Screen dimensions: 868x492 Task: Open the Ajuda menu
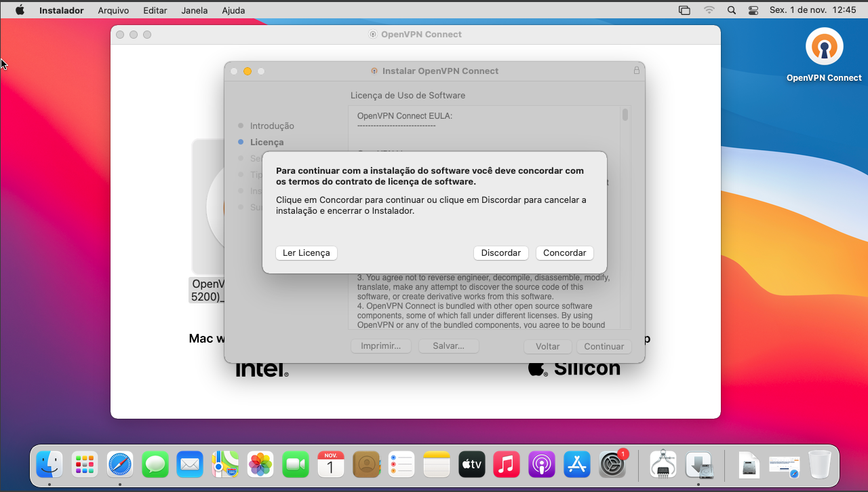tap(233, 10)
